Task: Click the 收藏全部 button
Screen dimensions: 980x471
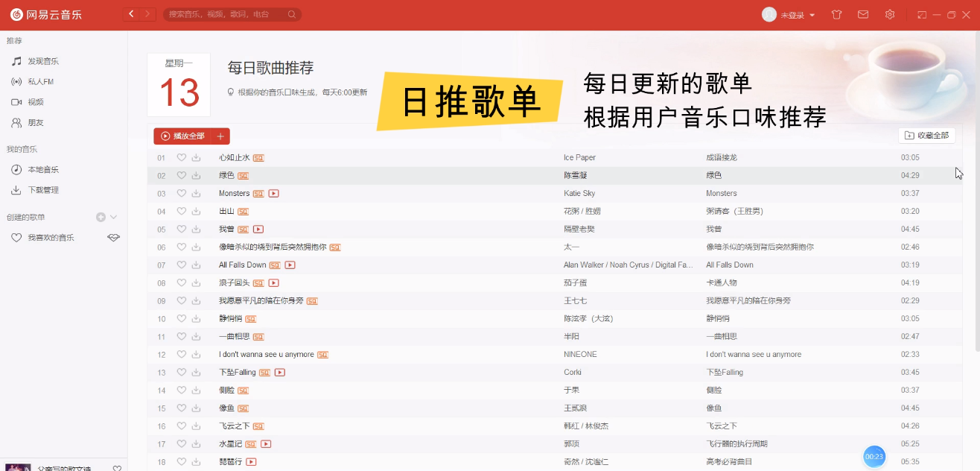Action: tap(927, 135)
